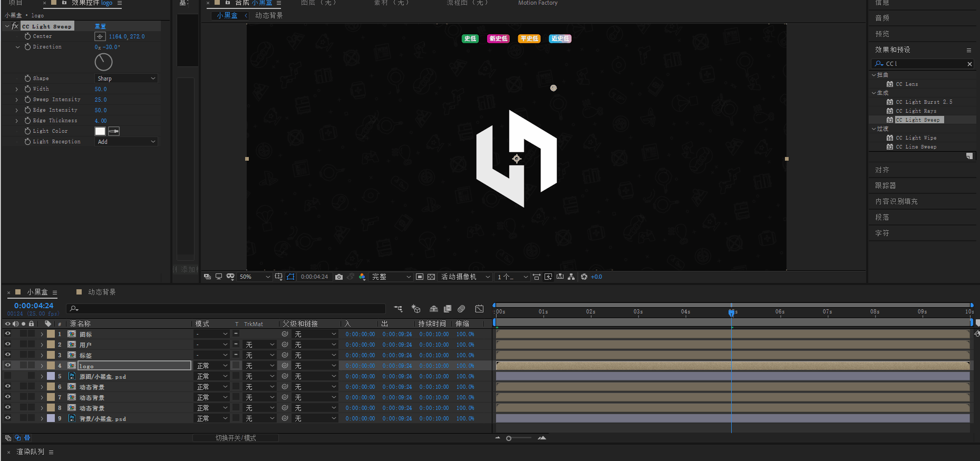The width and height of the screenshot is (980, 461).
Task: Switch to the 动态背景 timeline tab
Action: tap(101, 292)
